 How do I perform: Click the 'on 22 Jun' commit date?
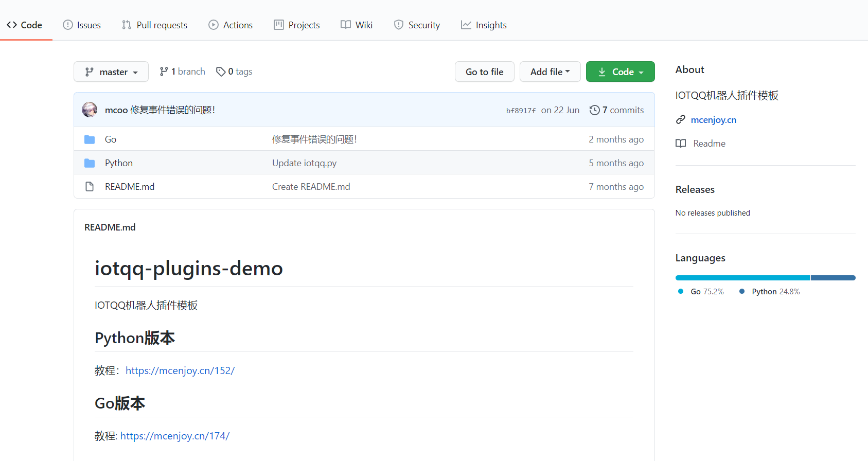(x=560, y=110)
